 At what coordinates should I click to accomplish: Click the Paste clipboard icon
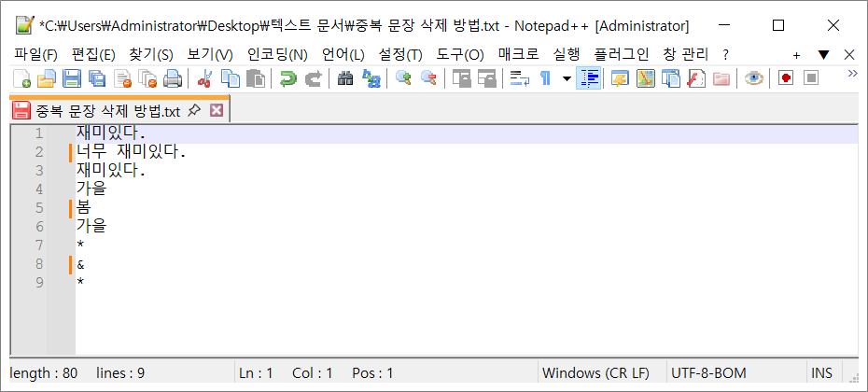coord(255,78)
